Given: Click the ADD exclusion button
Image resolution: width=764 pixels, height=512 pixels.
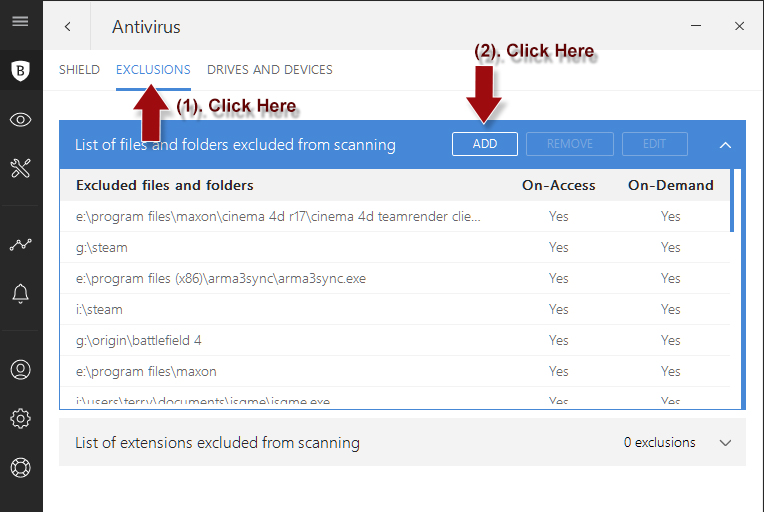Looking at the screenshot, I should pos(485,144).
